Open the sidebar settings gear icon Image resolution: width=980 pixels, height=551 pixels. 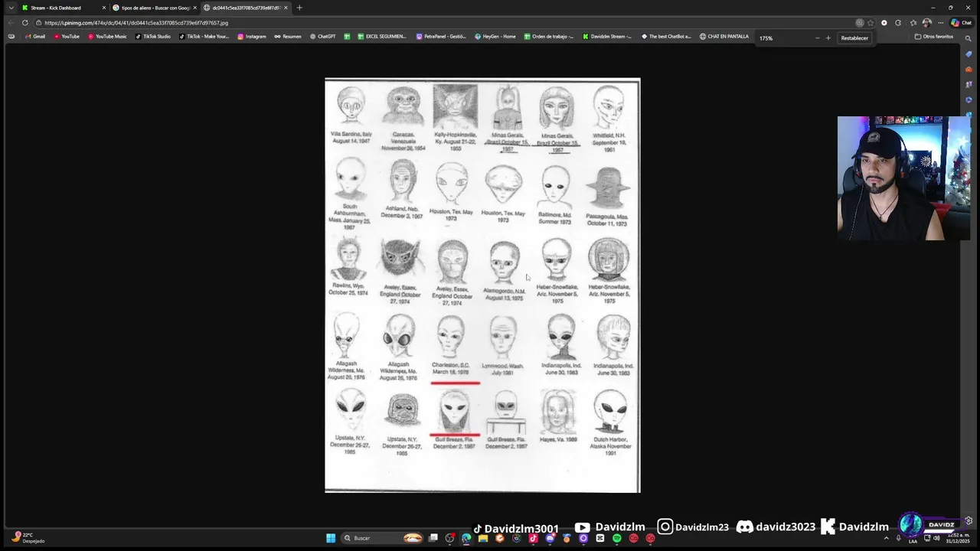(969, 520)
